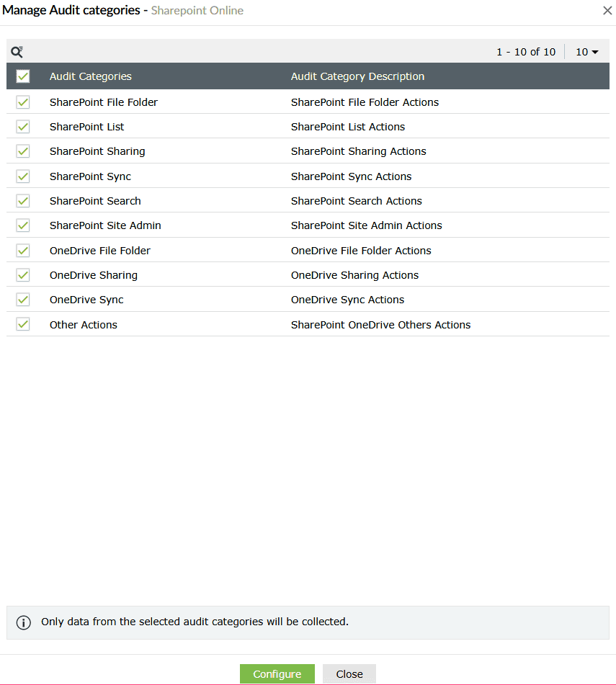Uncheck the SharePoint Search category
Image resolution: width=616 pixels, height=685 pixels.
(x=22, y=200)
